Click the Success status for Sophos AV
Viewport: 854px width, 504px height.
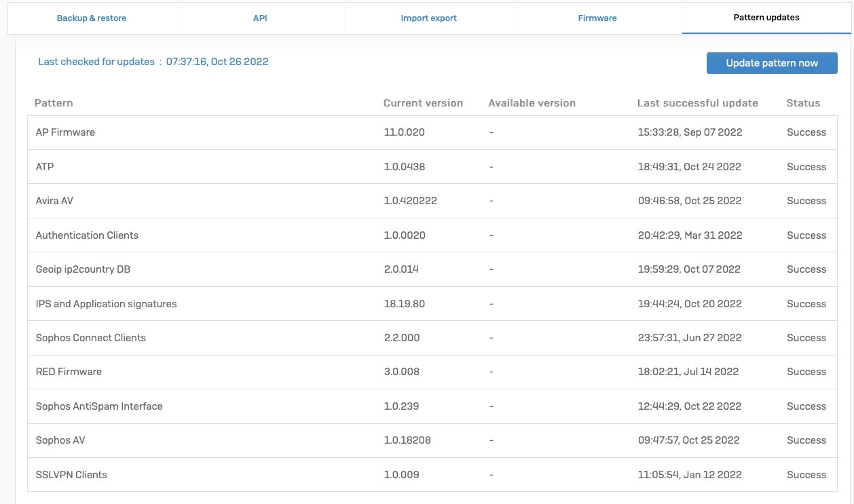point(806,440)
